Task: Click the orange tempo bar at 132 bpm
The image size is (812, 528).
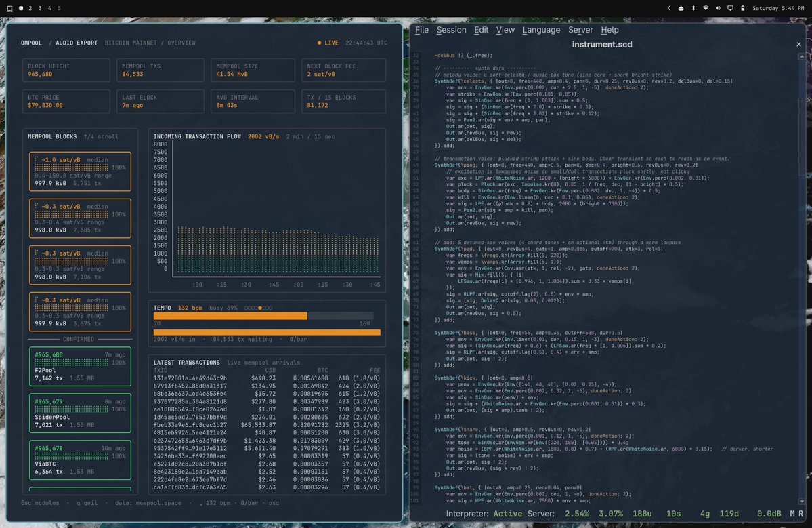Action: [230, 316]
